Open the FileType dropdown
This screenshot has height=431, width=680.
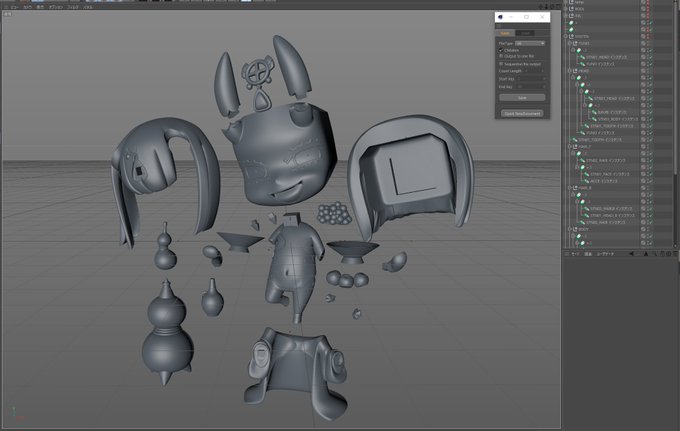point(530,43)
